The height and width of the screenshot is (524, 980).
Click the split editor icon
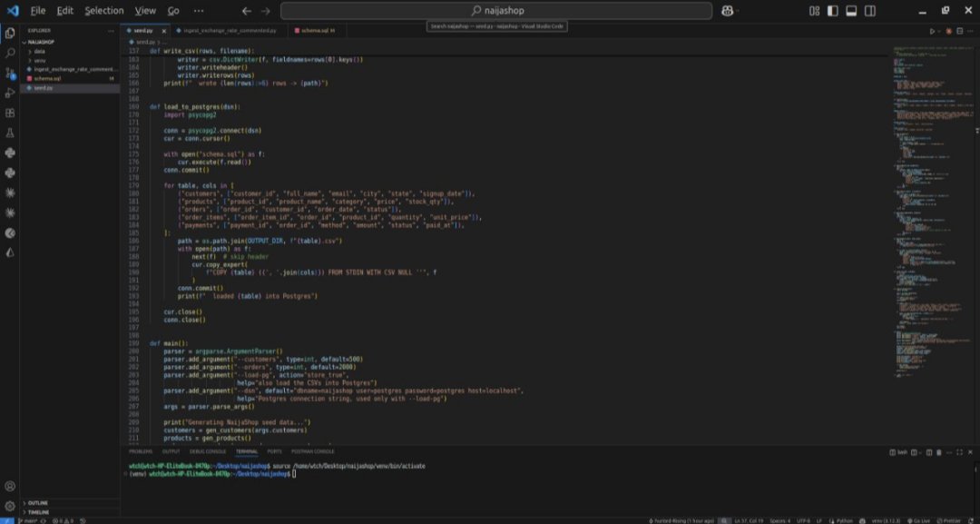(960, 31)
